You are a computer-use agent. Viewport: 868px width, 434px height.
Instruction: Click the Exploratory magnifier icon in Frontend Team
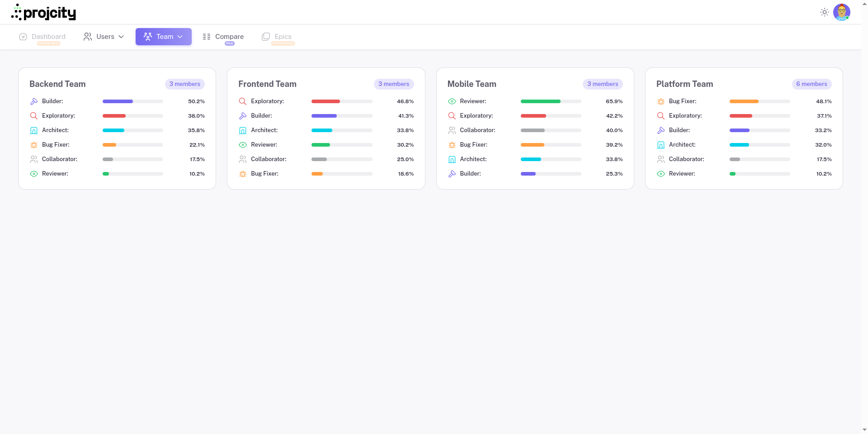pos(243,101)
